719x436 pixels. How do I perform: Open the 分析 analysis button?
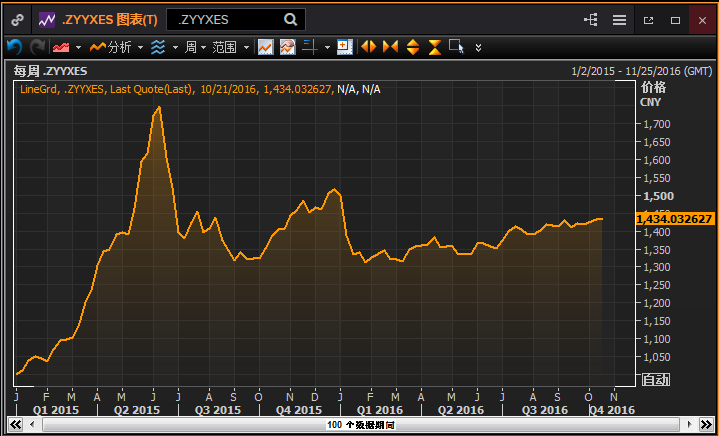pos(111,47)
